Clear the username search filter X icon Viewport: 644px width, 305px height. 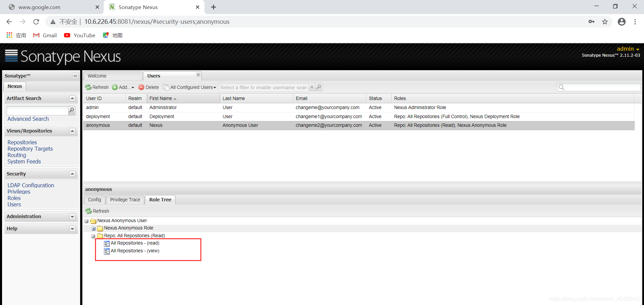[x=312, y=87]
